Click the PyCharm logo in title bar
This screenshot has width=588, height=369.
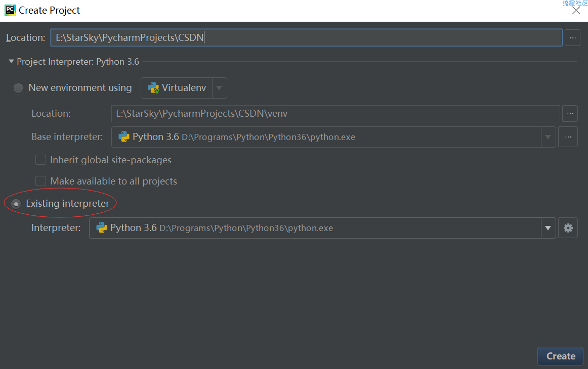pos(10,10)
